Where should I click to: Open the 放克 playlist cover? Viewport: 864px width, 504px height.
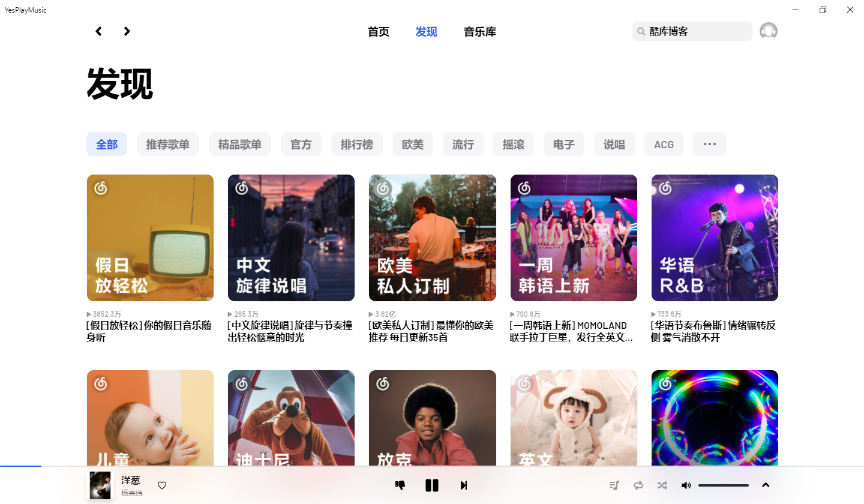(x=433, y=418)
